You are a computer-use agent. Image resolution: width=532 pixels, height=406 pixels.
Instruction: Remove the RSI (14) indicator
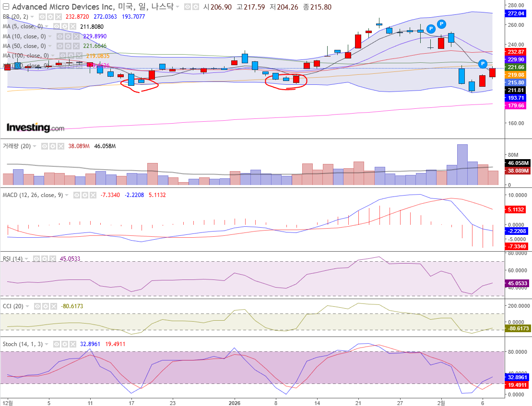(x=53, y=258)
